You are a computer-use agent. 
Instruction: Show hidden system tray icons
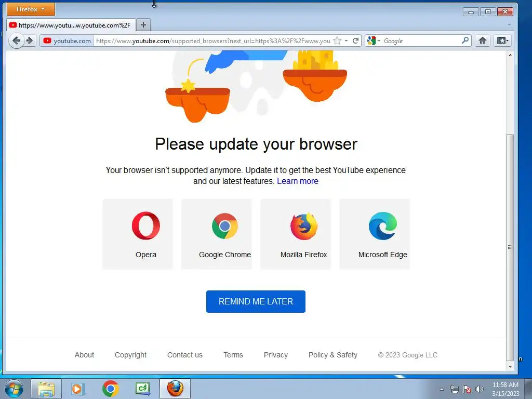pyautogui.click(x=442, y=389)
